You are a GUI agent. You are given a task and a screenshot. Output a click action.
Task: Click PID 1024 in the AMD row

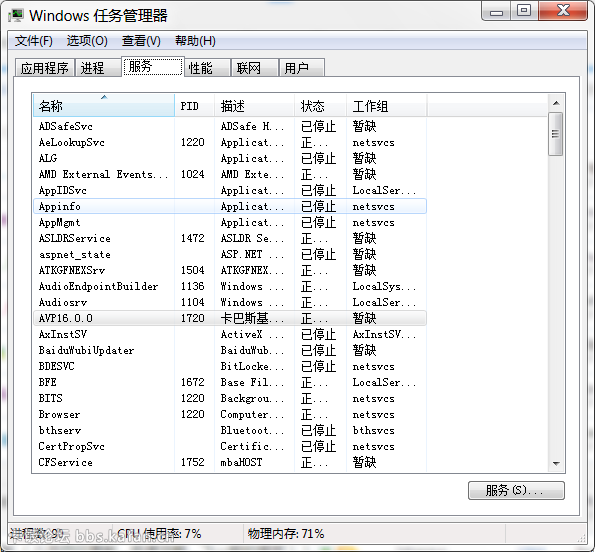192,174
